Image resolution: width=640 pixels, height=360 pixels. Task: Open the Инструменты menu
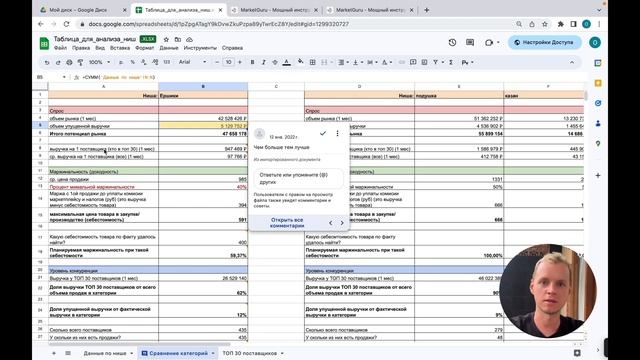[200, 48]
